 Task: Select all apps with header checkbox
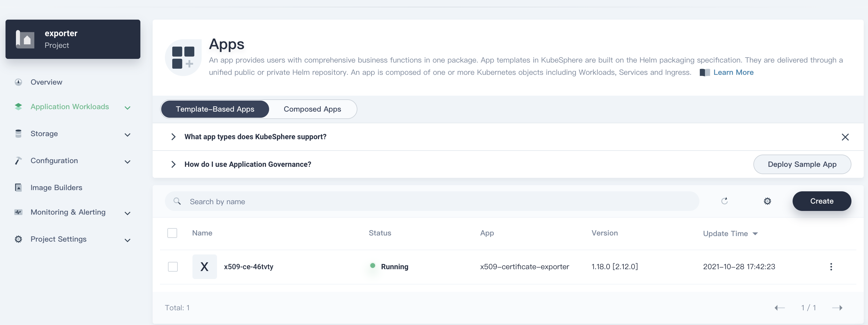(172, 233)
